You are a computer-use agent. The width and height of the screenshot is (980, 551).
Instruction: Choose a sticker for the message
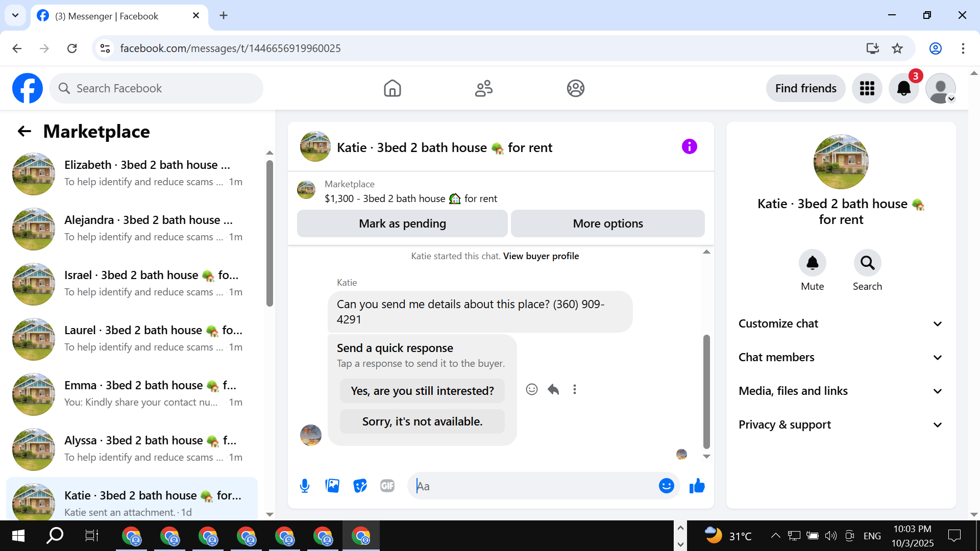(x=360, y=486)
